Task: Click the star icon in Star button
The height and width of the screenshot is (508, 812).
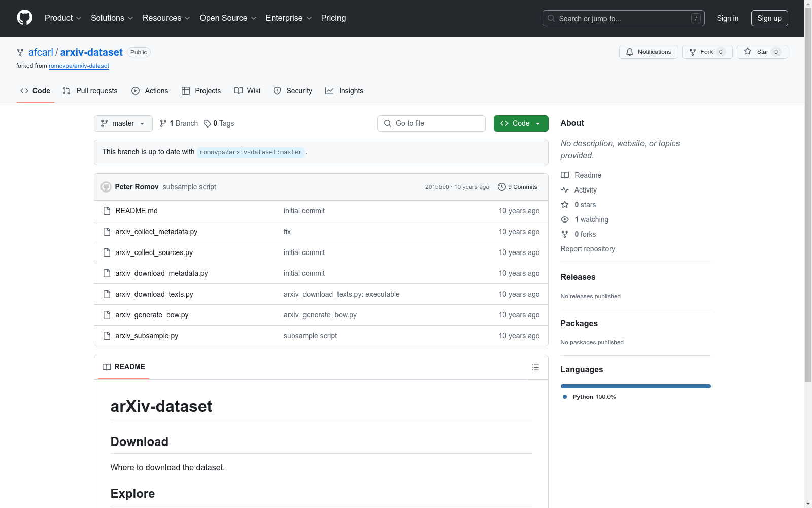Action: pyautogui.click(x=748, y=51)
